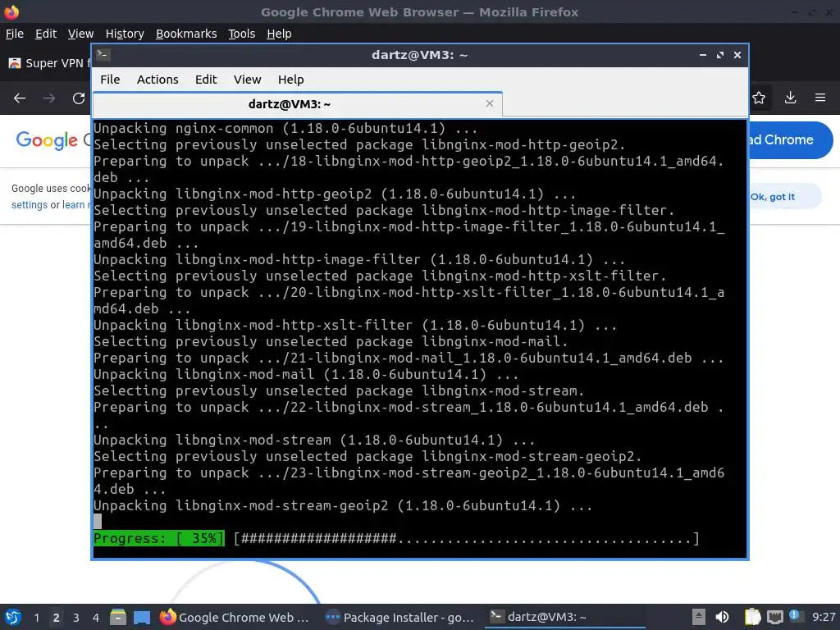Open removable media tray icon
This screenshot has height=630, width=840.
coord(699,617)
